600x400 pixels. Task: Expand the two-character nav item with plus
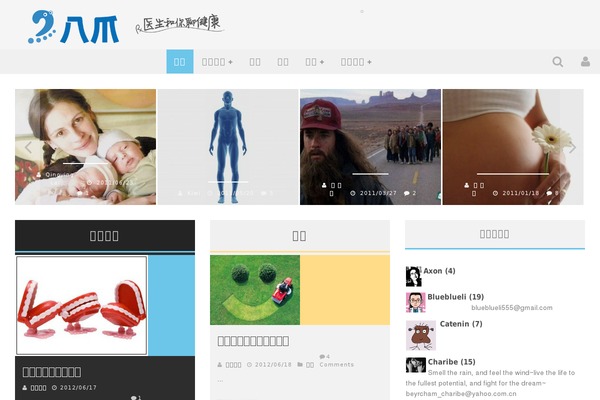[315, 62]
